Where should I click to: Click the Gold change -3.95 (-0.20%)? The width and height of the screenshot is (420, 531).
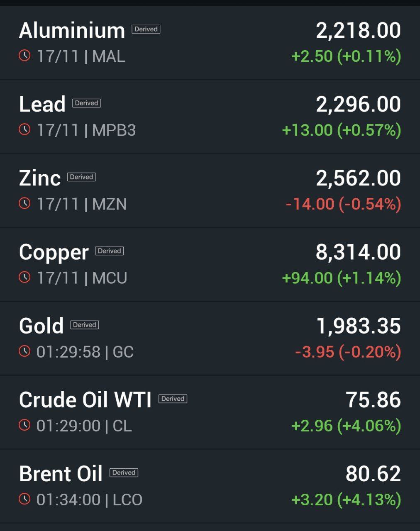348,352
